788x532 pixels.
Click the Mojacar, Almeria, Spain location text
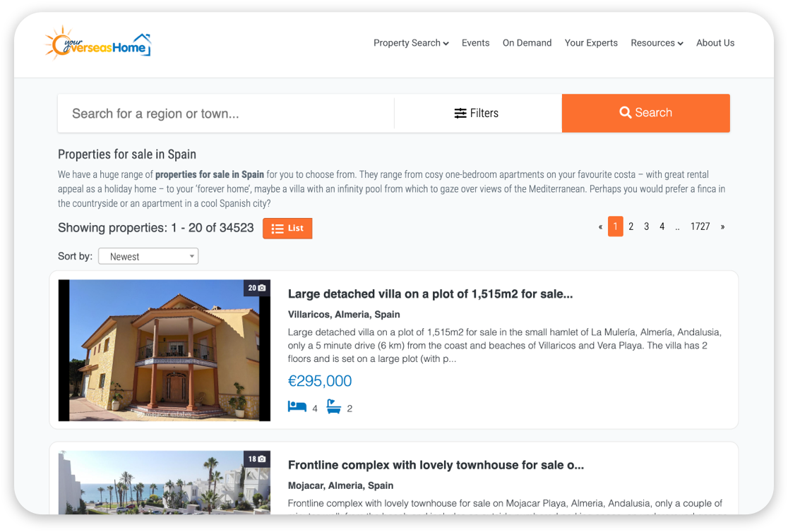click(x=340, y=485)
